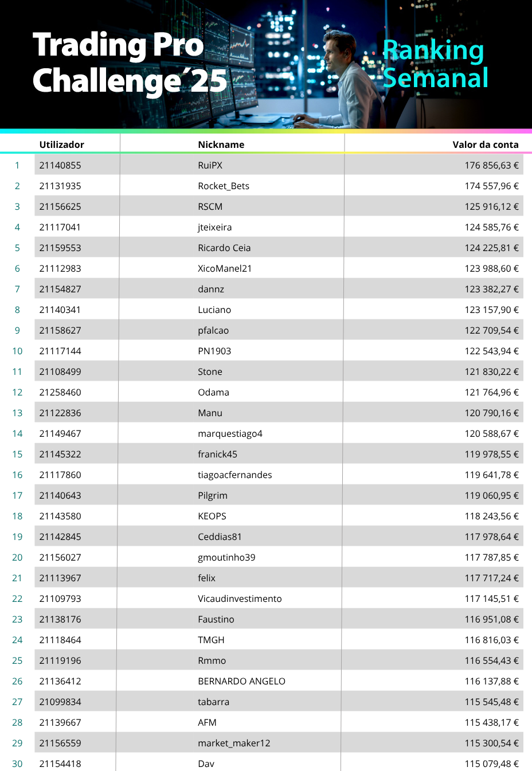532x771 pixels.
Task: Select nickname Vicaudinvestimento
Action: [x=240, y=598]
